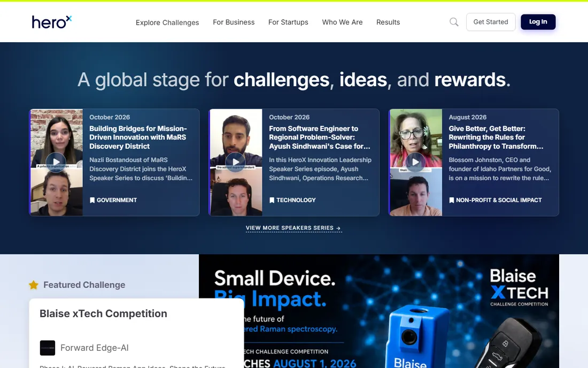This screenshot has width=588, height=368.
Task: Click the HeroX Innovation Leadership description text
Action: [320, 169]
